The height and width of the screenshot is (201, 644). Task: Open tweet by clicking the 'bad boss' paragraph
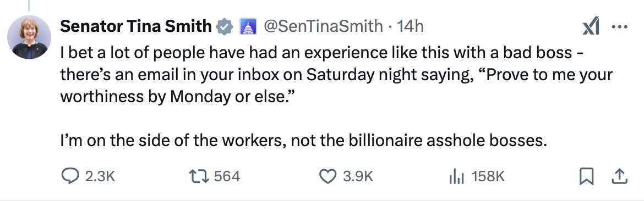336,75
